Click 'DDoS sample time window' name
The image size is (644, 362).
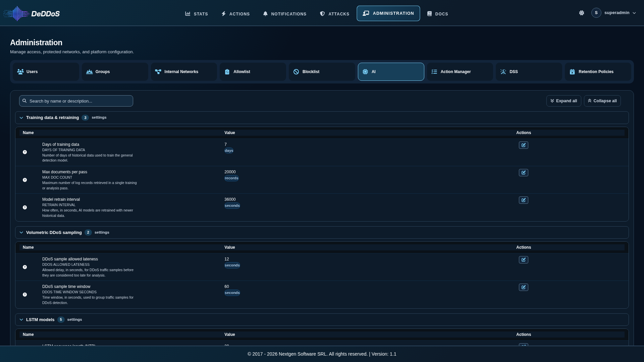click(x=66, y=287)
